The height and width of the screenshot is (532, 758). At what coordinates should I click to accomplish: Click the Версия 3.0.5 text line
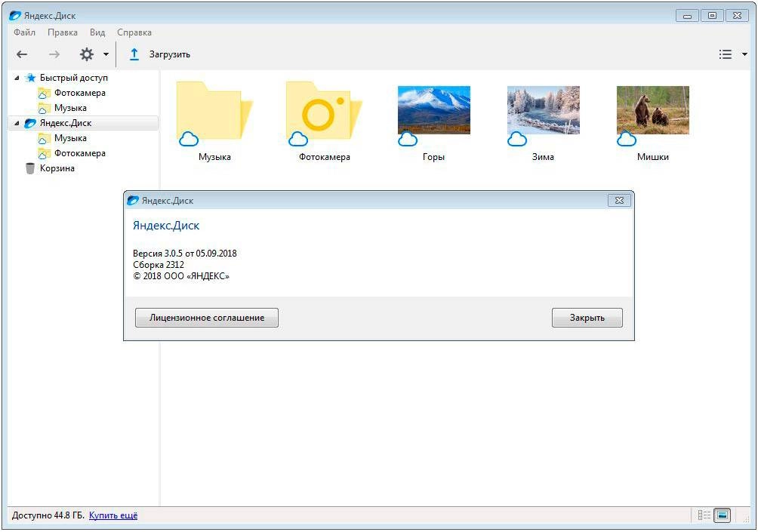(x=185, y=254)
